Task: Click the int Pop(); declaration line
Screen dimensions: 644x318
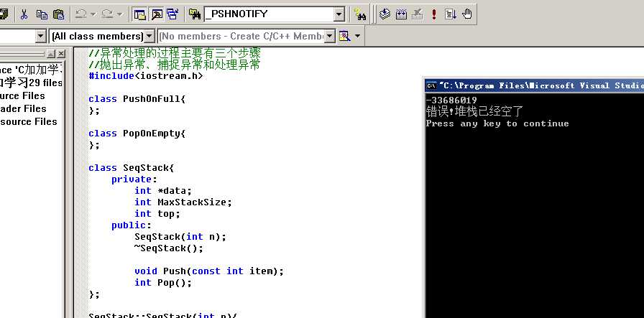Action: click(x=163, y=283)
